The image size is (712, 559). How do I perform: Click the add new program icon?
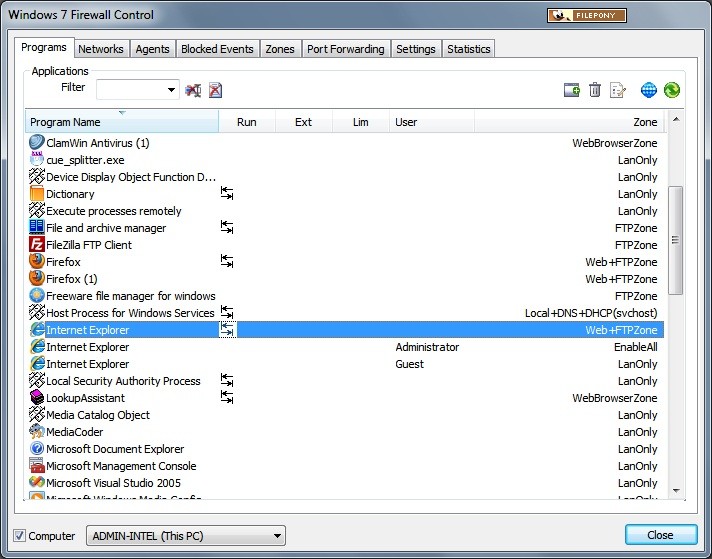click(x=572, y=90)
